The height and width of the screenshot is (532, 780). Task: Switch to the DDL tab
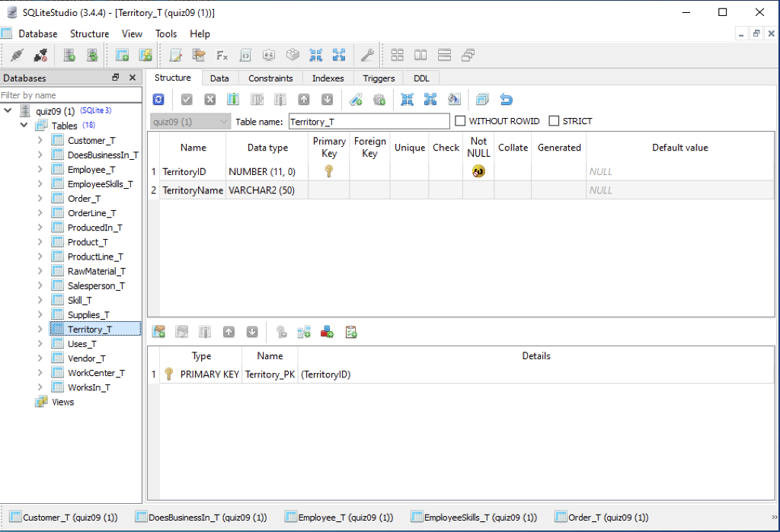coord(421,78)
